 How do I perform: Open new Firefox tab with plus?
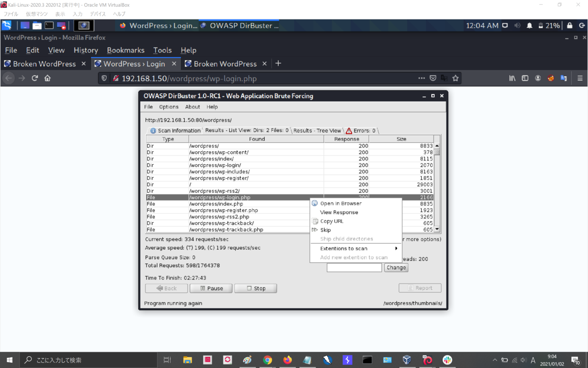click(278, 63)
